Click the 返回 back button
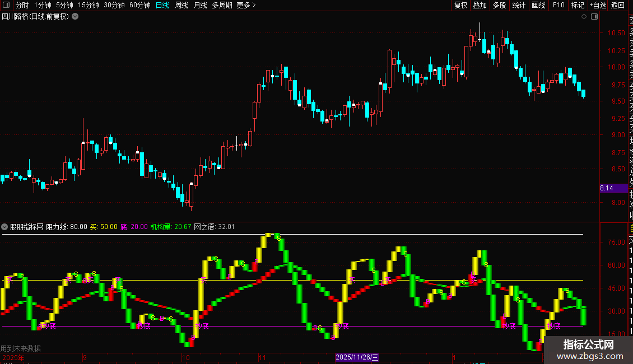The height and width of the screenshot is (364, 633). 618,5
